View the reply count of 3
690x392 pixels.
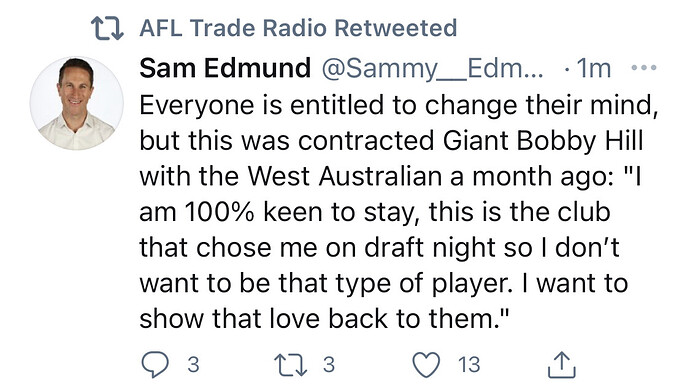coord(193,365)
